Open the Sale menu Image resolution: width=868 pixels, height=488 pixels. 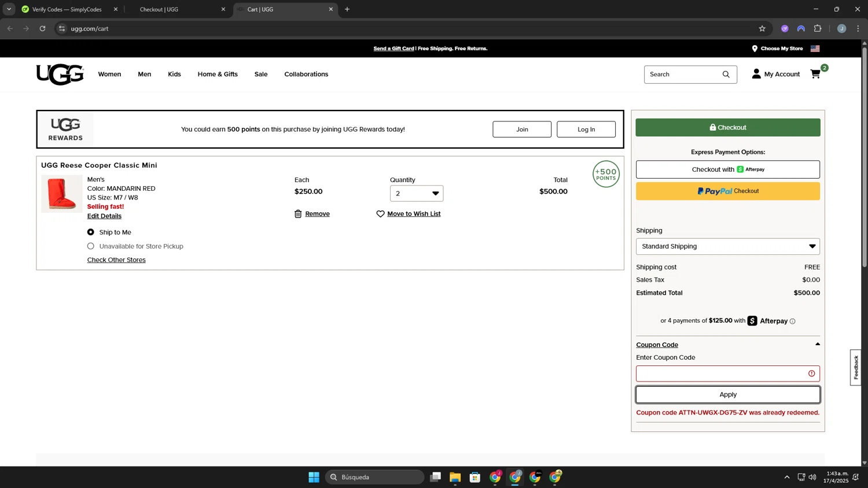tap(261, 74)
